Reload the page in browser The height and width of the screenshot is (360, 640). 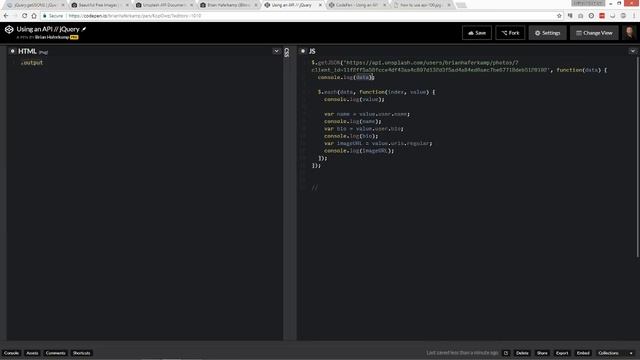pos(24,16)
